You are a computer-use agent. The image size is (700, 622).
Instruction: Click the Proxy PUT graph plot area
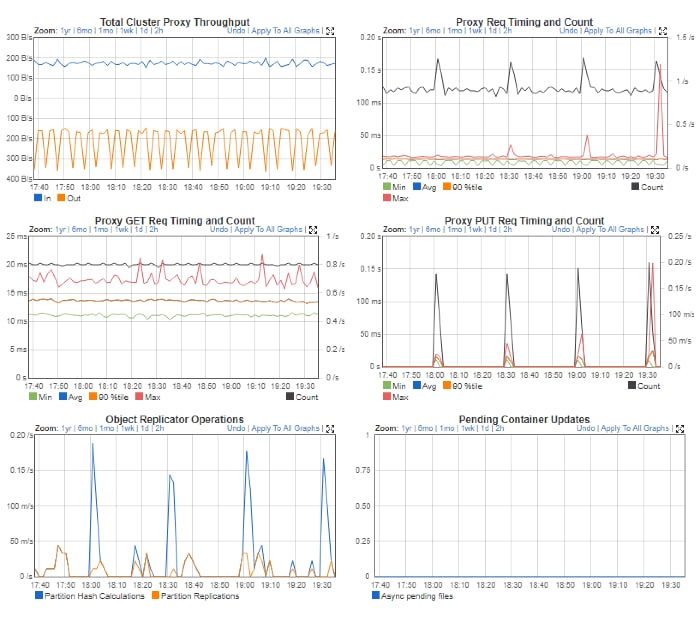click(x=521, y=302)
